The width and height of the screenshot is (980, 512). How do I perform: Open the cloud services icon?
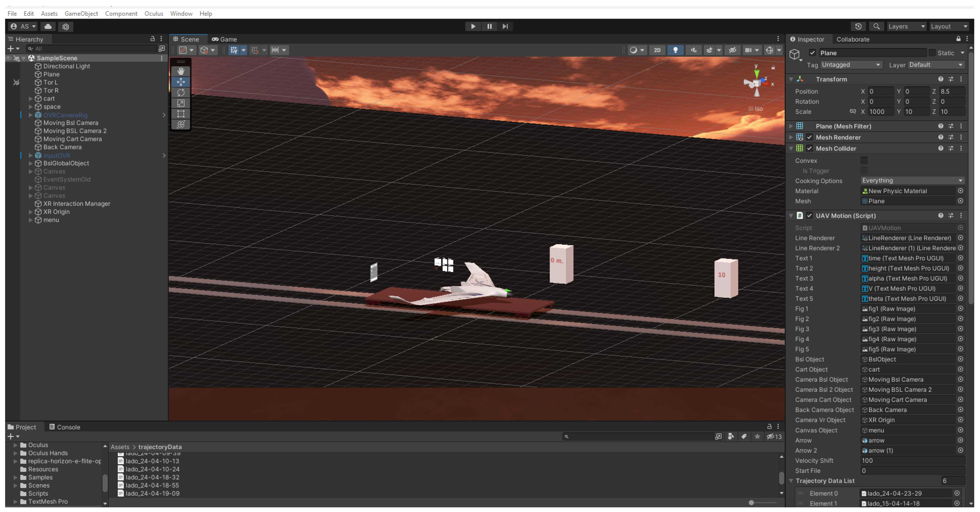tap(48, 26)
